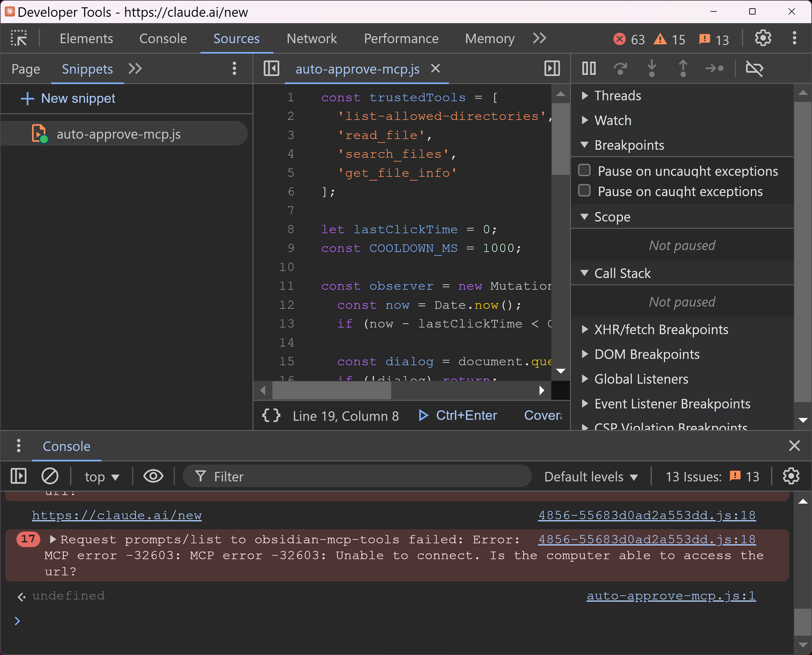Click the New snippet button
Screen dimensions: 812x655
[x=69, y=99]
